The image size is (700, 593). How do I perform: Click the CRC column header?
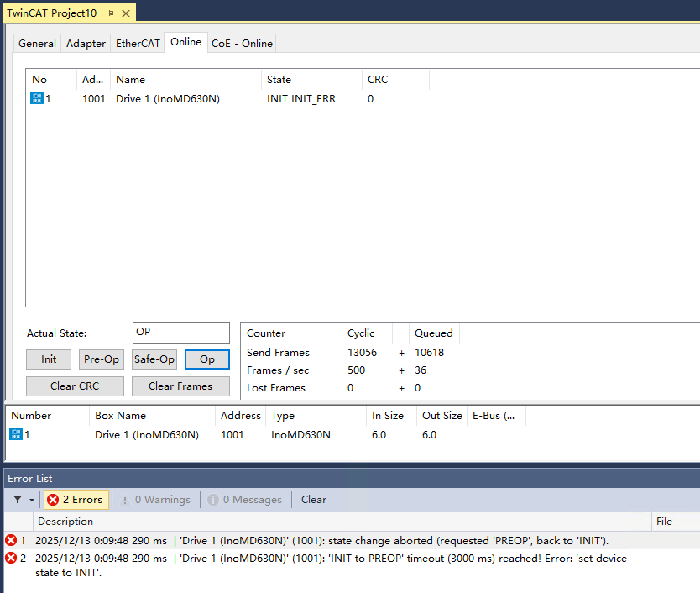point(395,80)
